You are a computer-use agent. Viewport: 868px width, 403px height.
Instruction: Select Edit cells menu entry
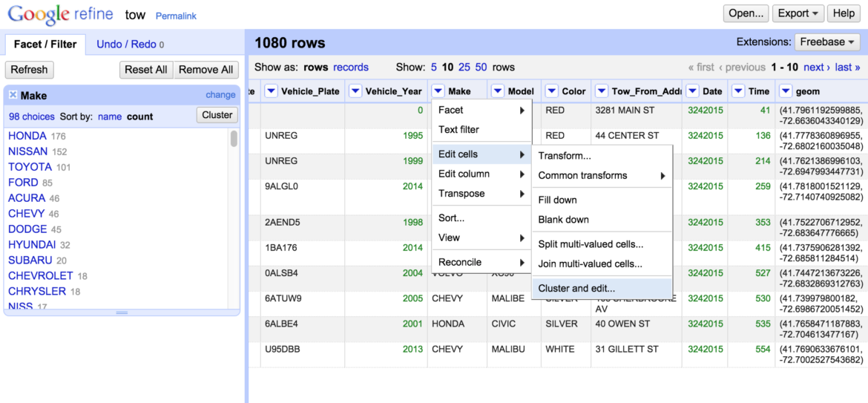coord(481,154)
